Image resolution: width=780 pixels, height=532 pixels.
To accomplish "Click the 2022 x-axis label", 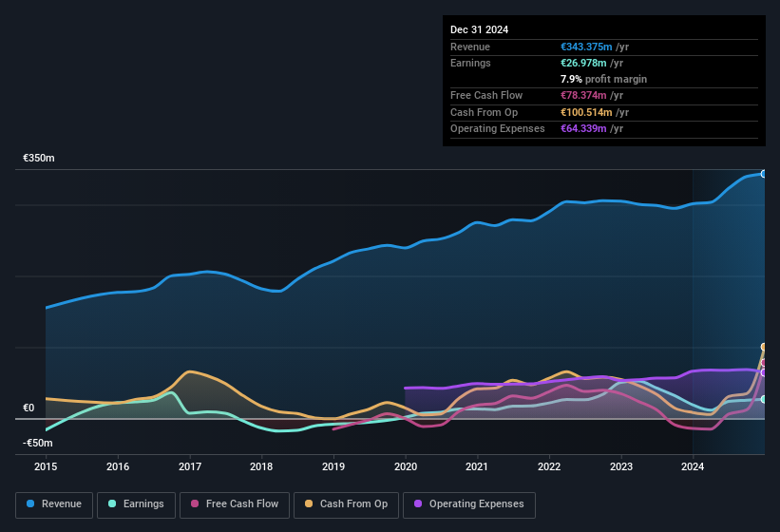I will tap(549, 466).
